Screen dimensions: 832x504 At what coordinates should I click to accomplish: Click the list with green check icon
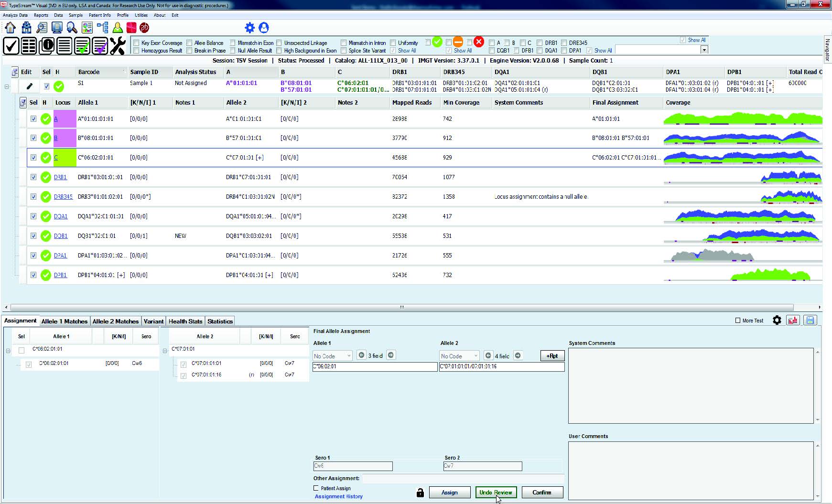click(x=82, y=46)
